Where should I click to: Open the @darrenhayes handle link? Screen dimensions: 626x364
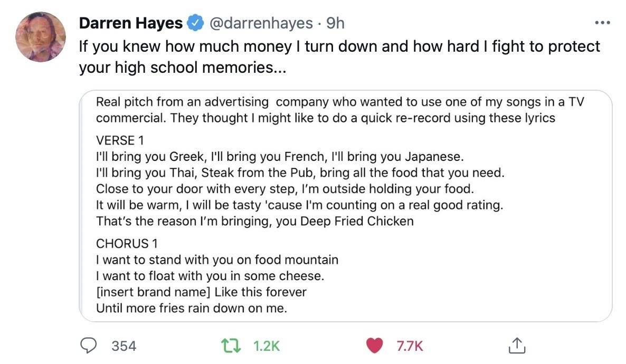tap(261, 23)
